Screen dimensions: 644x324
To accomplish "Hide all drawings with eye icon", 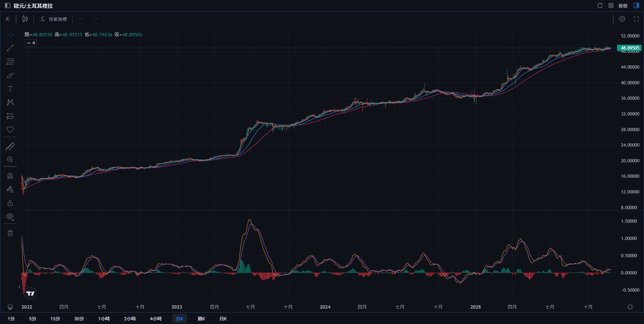I will 10,217.
